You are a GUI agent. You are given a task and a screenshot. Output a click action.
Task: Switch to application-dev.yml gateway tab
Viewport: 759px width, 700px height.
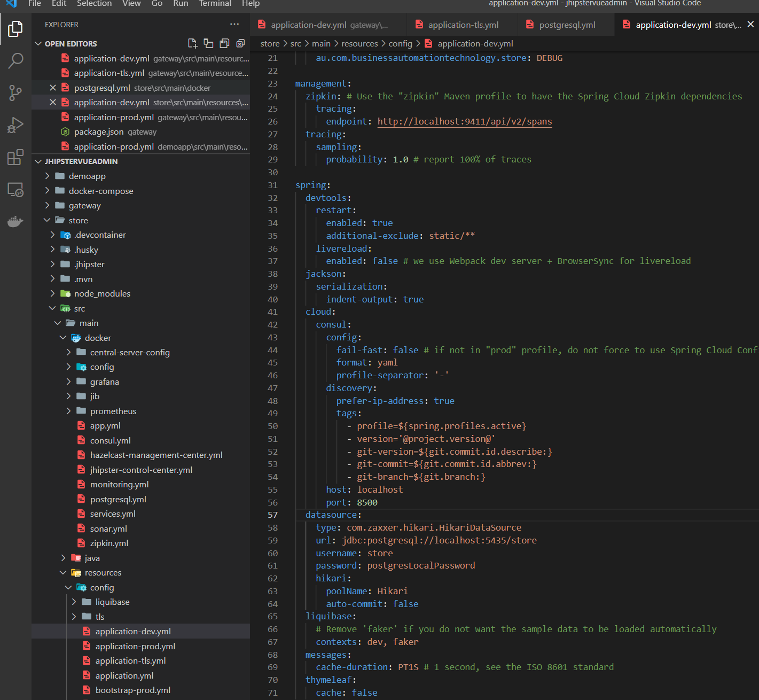(328, 25)
